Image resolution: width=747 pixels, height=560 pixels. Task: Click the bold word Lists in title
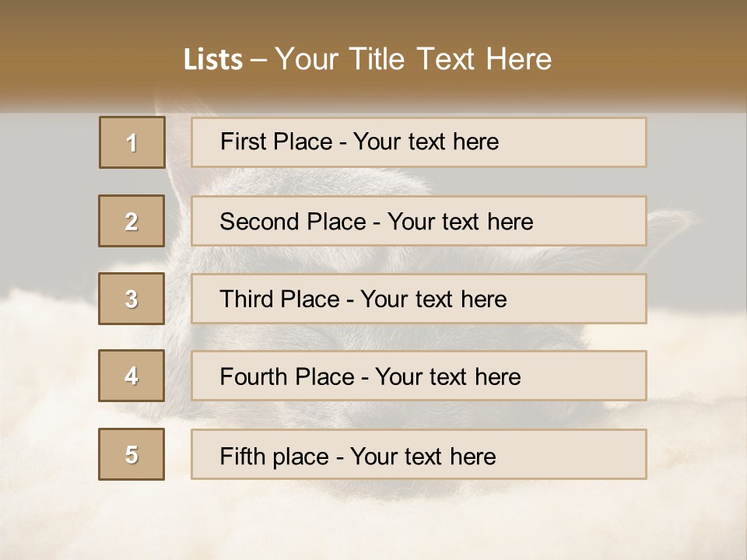coord(212,60)
